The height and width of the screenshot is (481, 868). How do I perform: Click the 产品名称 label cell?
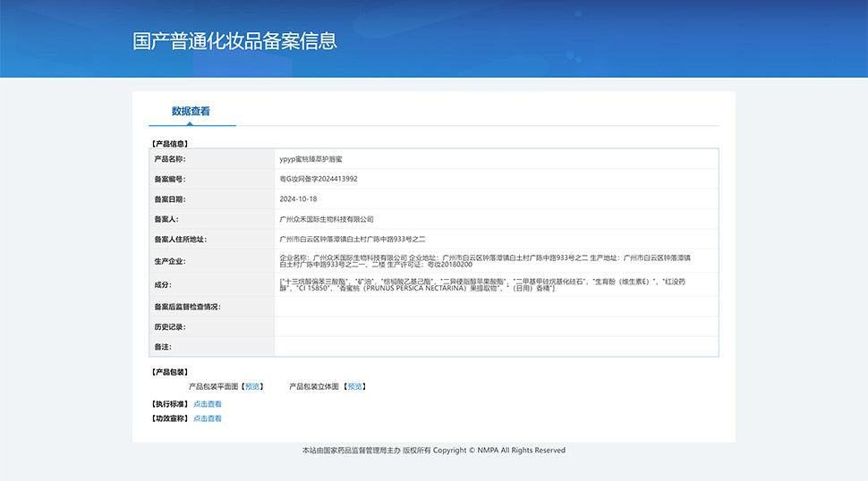pos(170,159)
